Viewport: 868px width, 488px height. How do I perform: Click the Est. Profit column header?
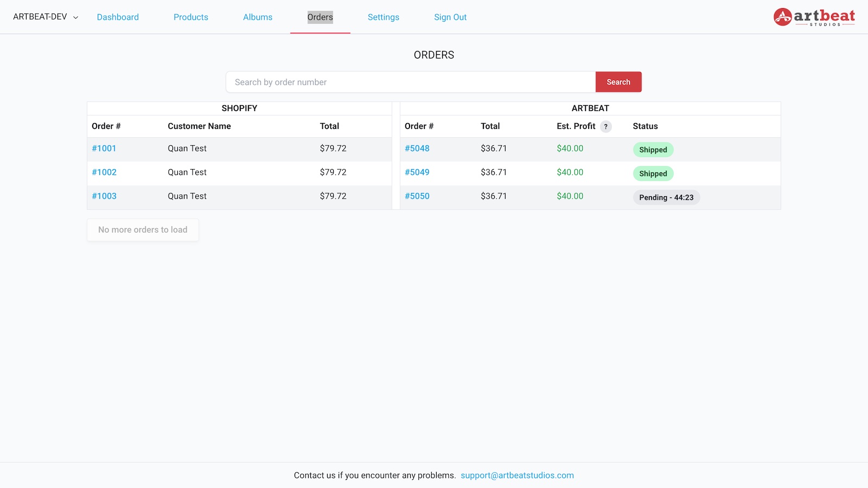click(576, 126)
